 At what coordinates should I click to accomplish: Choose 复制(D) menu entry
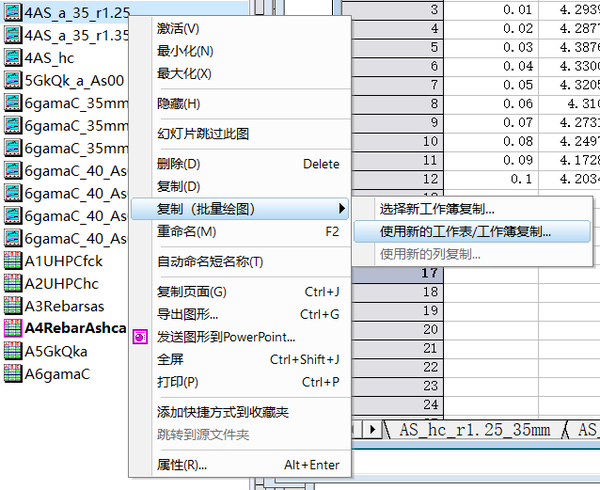click(240, 187)
